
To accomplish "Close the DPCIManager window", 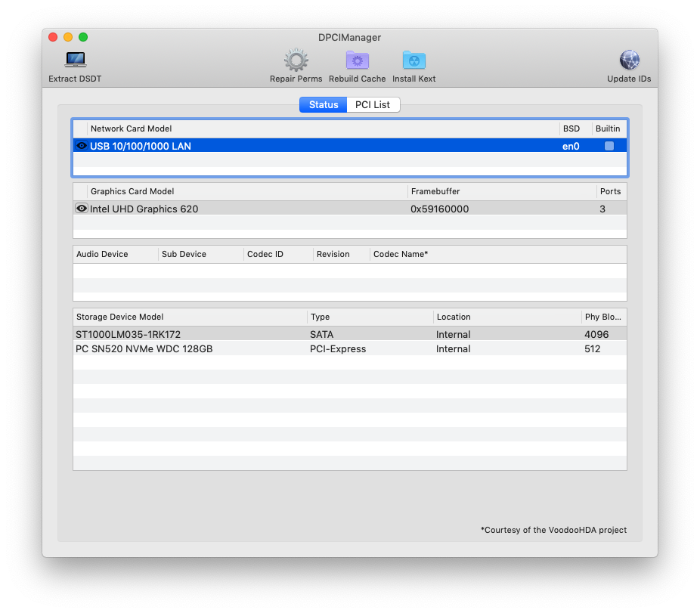I will pos(53,37).
